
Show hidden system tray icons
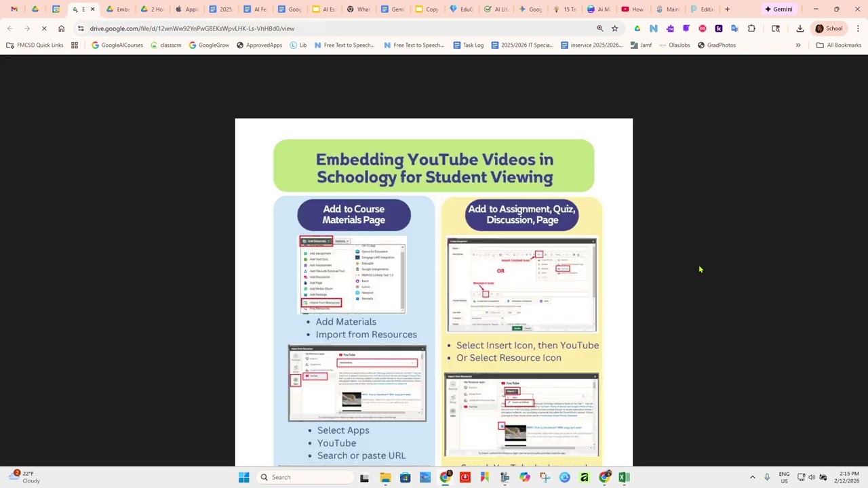point(752,477)
